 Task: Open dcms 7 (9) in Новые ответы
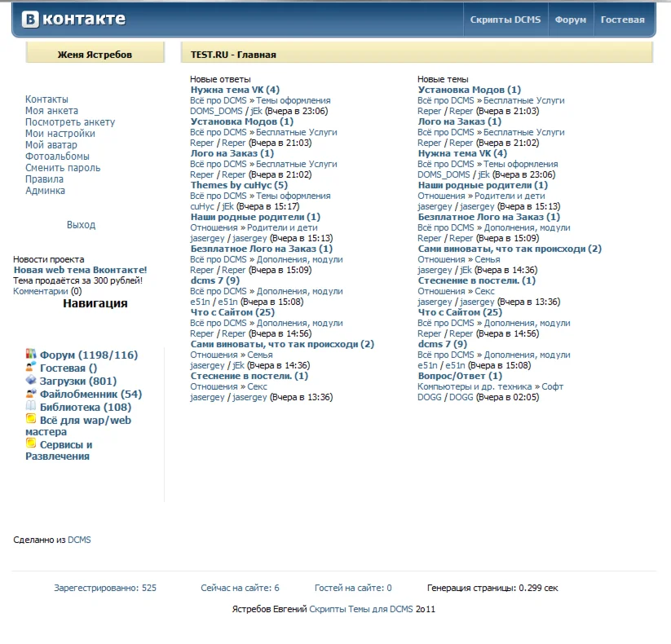click(x=214, y=280)
